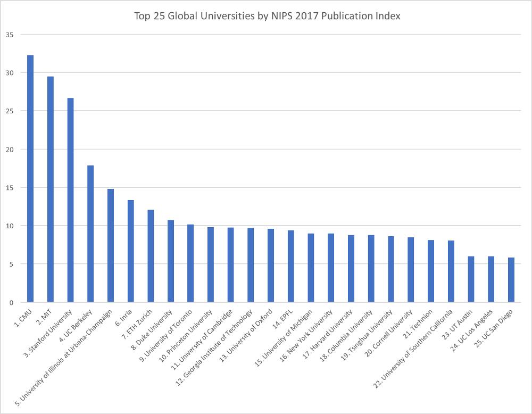Image resolution: width=532 pixels, height=414 pixels.
Task: Click the Duke University bar
Action: click(x=171, y=261)
